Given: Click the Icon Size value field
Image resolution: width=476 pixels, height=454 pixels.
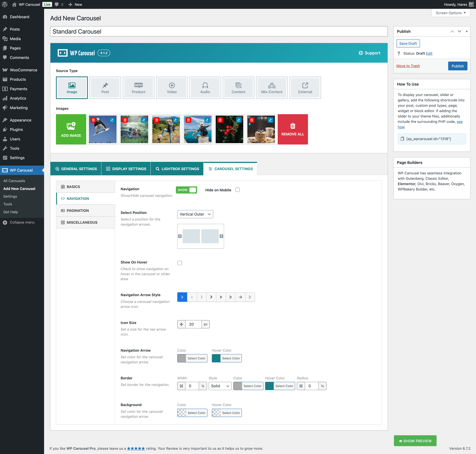Looking at the screenshot, I should [193, 324].
